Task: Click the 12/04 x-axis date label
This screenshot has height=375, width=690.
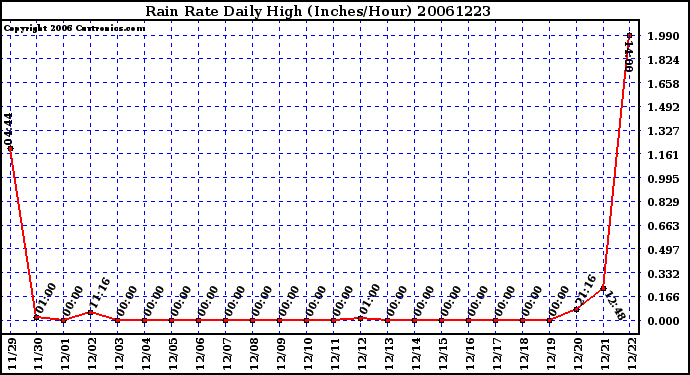Action: coord(147,354)
